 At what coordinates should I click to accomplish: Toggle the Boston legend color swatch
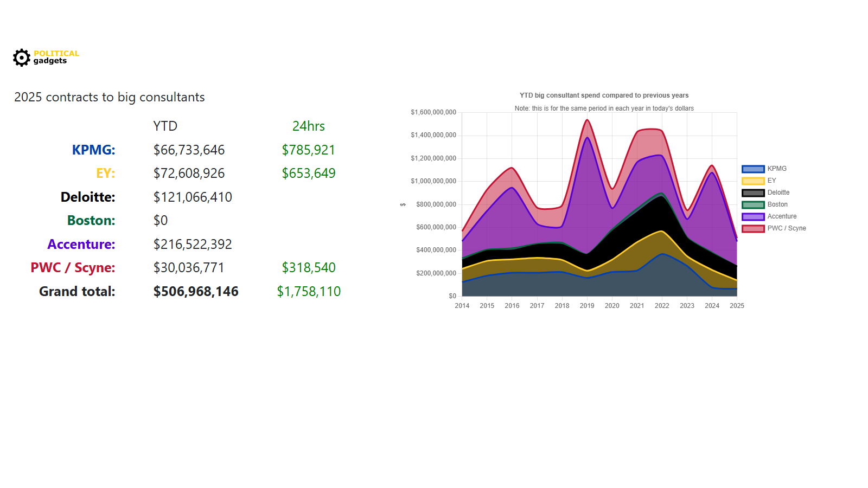click(x=753, y=205)
